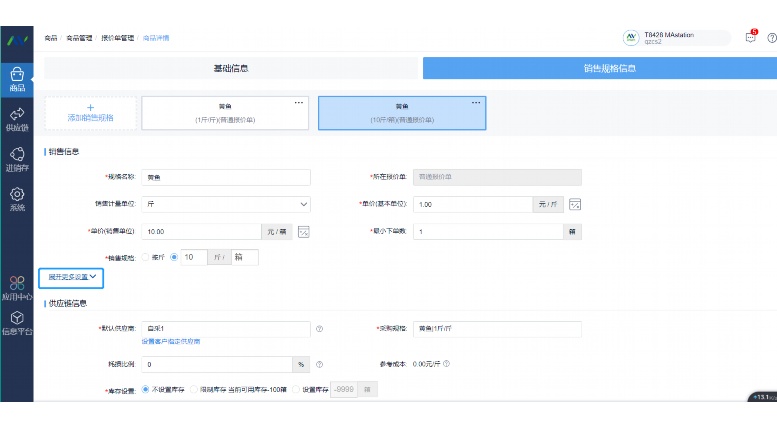Viewport: 777px width, 428px height.
Task: Focus the 最小下单数 field
Action: pos(488,231)
